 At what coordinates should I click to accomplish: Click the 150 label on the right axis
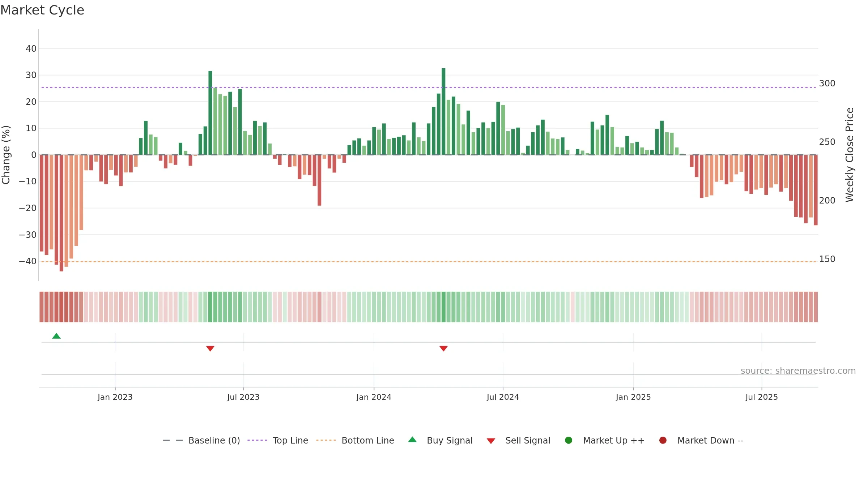[827, 259]
